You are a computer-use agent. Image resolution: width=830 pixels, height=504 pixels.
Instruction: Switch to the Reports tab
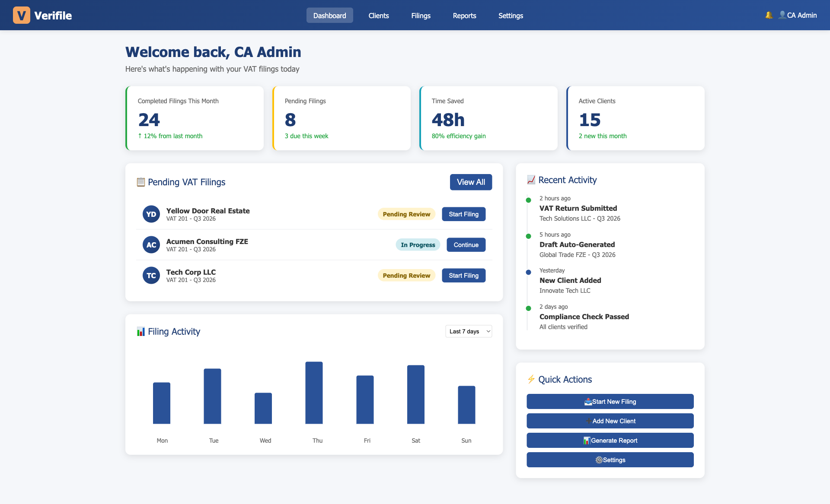[464, 16]
